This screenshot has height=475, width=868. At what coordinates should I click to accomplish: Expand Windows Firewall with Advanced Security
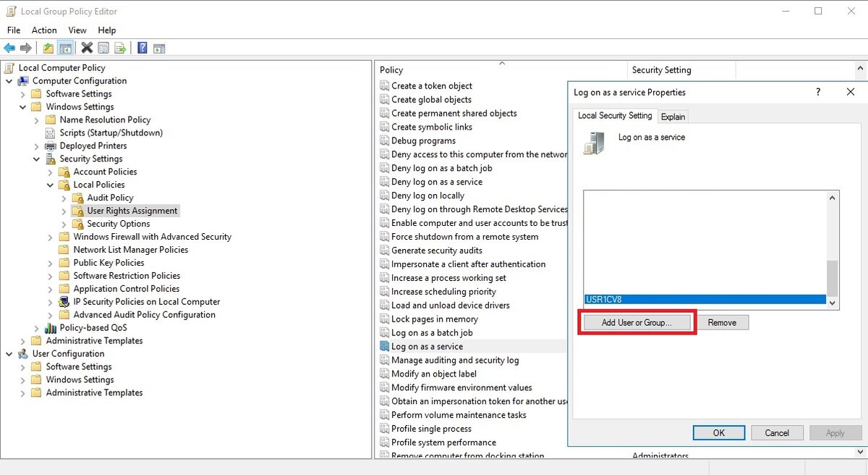[51, 237]
